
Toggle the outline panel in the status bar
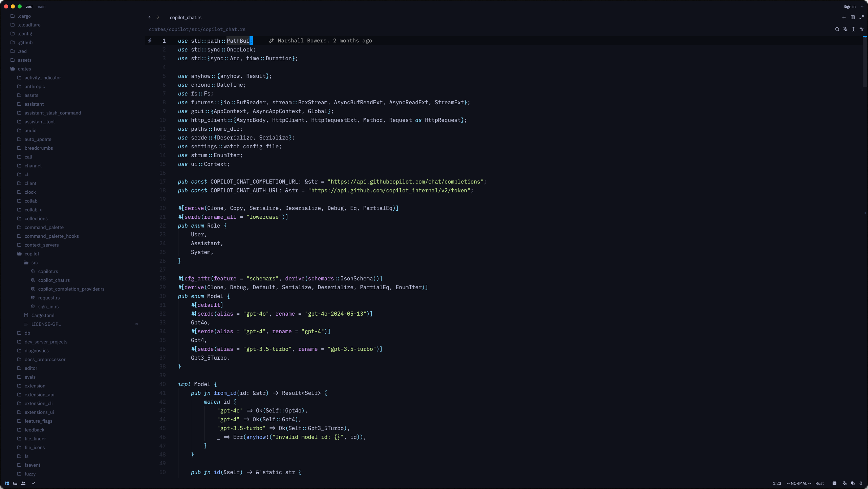click(15, 483)
